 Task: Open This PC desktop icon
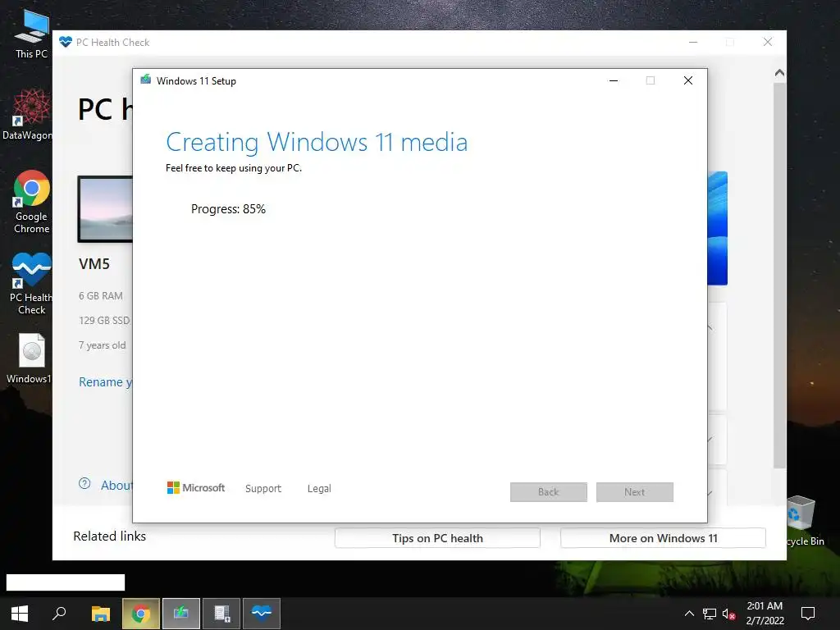coord(31,34)
